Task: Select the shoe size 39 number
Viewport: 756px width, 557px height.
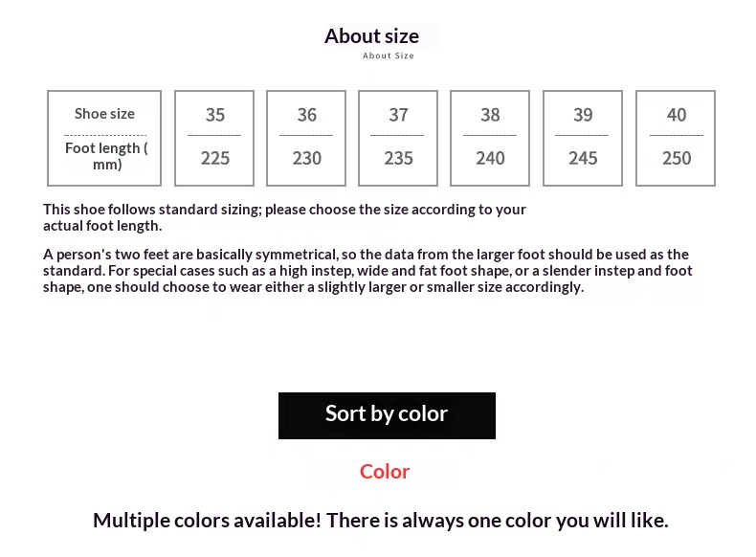Action: [x=583, y=115]
